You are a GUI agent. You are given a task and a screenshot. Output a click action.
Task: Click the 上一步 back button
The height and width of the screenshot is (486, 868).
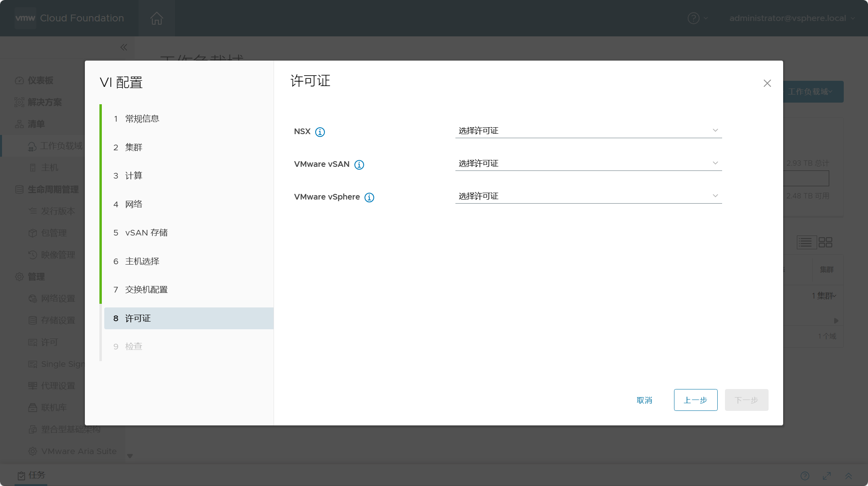click(695, 400)
